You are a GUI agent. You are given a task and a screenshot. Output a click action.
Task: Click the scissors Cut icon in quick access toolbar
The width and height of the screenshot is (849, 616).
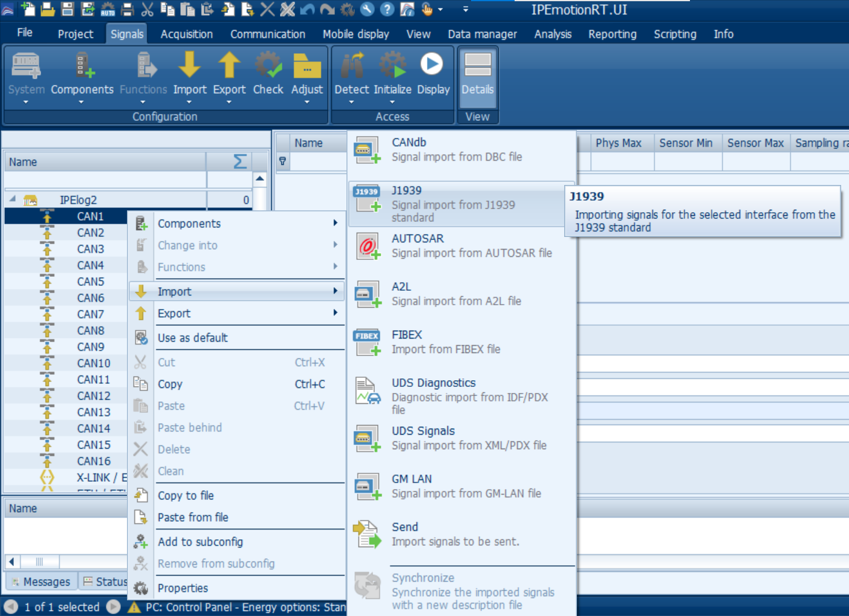[148, 9]
